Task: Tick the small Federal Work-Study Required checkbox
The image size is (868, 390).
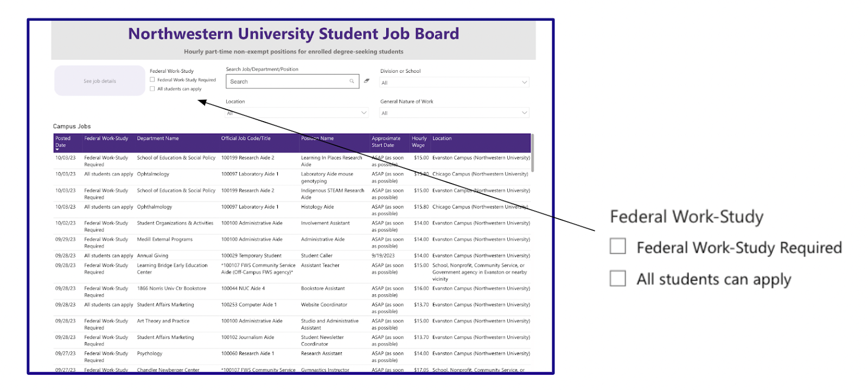Action: (x=152, y=79)
